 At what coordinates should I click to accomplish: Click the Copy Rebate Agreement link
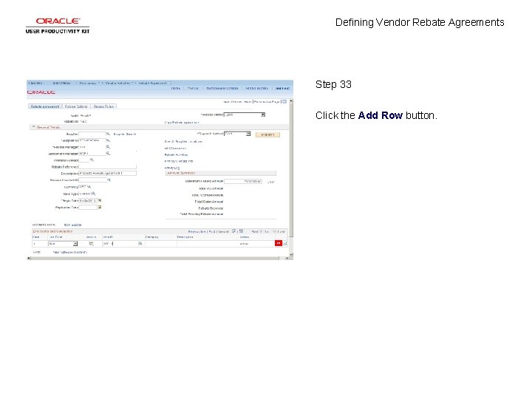pos(182,123)
